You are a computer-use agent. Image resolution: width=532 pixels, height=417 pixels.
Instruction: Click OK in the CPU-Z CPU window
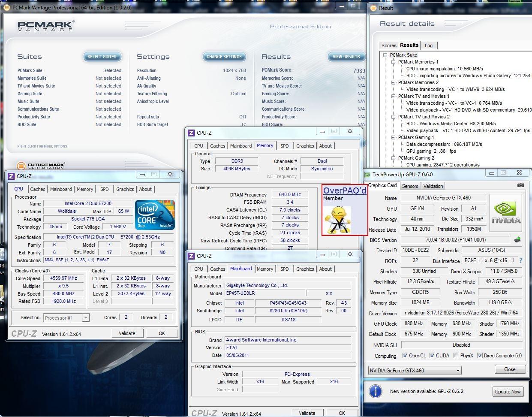click(x=162, y=333)
